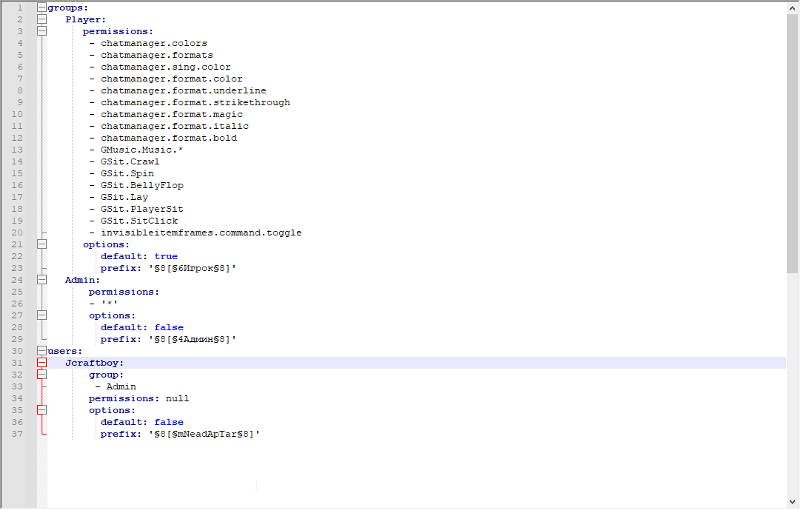Image resolution: width=800 pixels, height=509 pixels.
Task: Click line number 37 in the margin
Action: click(x=19, y=434)
